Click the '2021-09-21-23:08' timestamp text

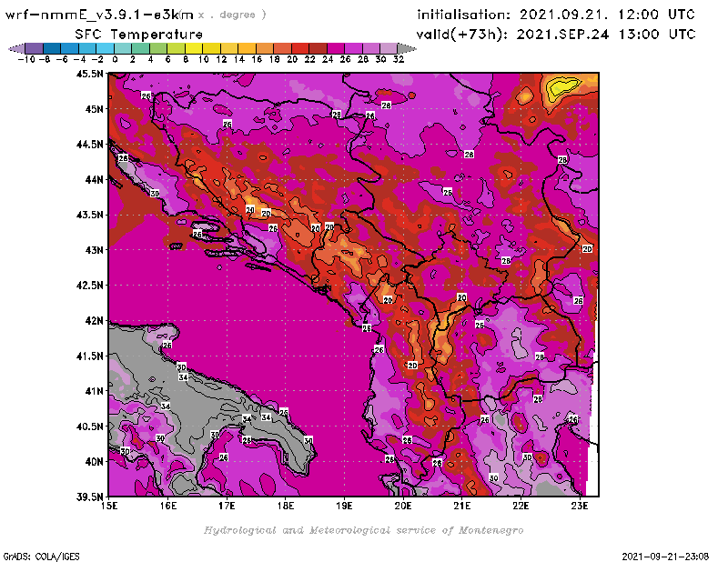(x=665, y=557)
